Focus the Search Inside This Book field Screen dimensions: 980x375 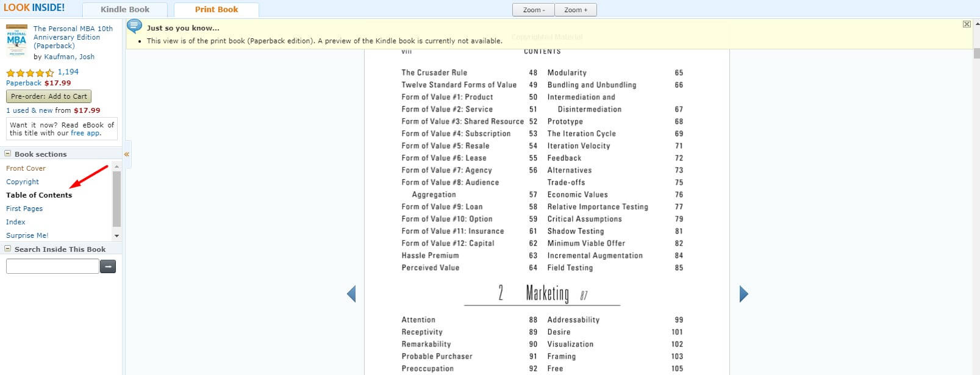pyautogui.click(x=52, y=266)
